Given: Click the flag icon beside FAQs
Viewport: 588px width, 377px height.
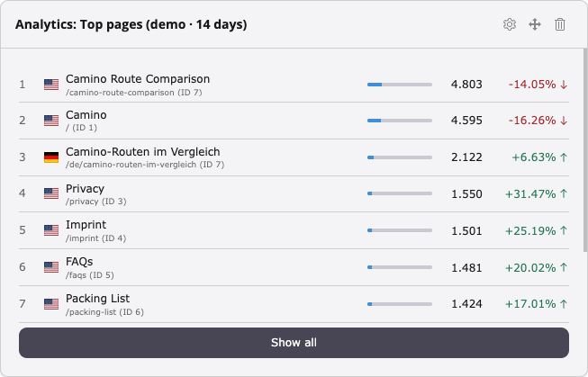Looking at the screenshot, I should [x=51, y=267].
